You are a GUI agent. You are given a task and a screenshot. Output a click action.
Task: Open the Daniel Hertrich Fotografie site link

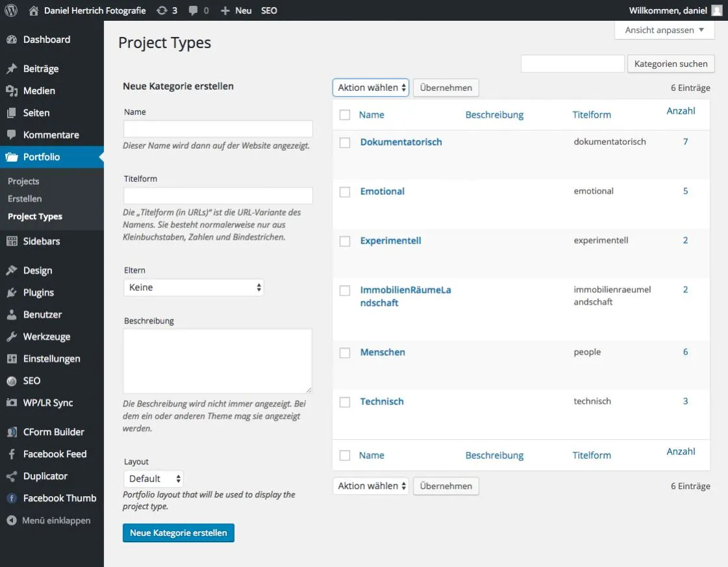tap(95, 10)
